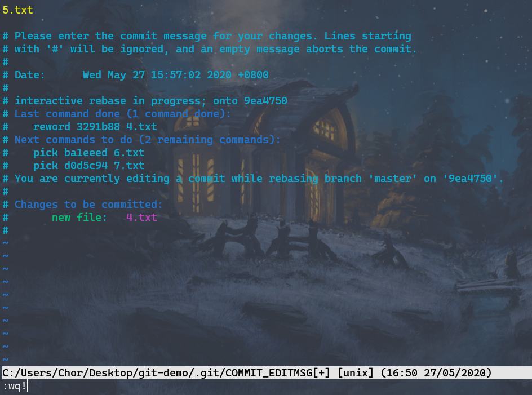Image resolution: width=532 pixels, height=395 pixels.
Task: Click the magenta 4.txt filename
Action: tap(141, 217)
